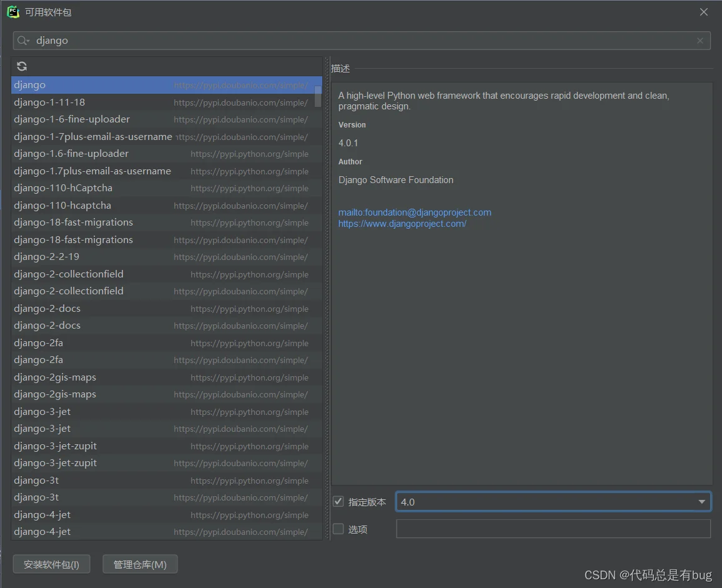
Task: Enable the 选项 checkbox
Action: coord(339,529)
